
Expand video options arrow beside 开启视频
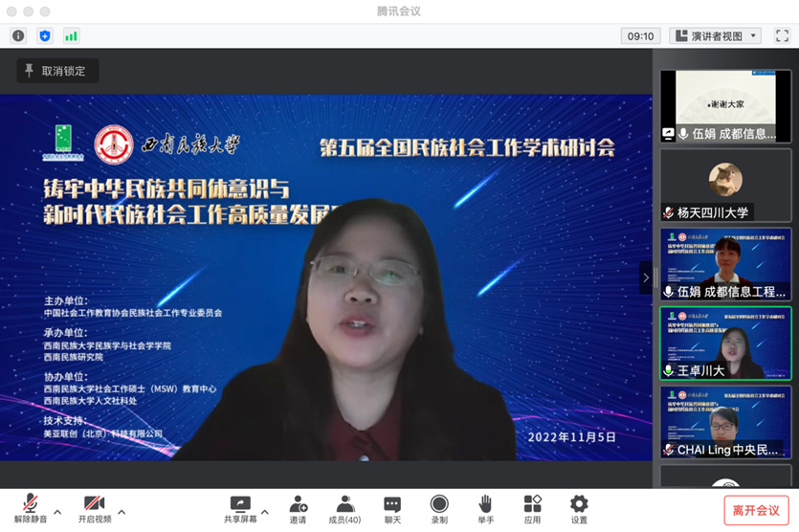122,512
